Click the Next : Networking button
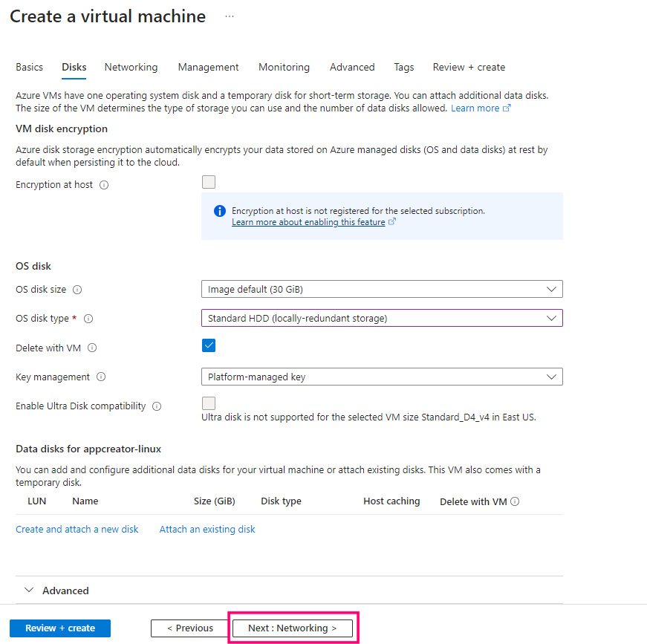Viewport: 647px width, 644px height. 292,628
